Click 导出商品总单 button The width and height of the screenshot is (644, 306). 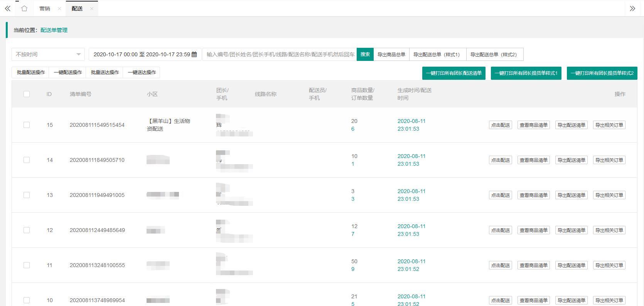click(x=391, y=54)
